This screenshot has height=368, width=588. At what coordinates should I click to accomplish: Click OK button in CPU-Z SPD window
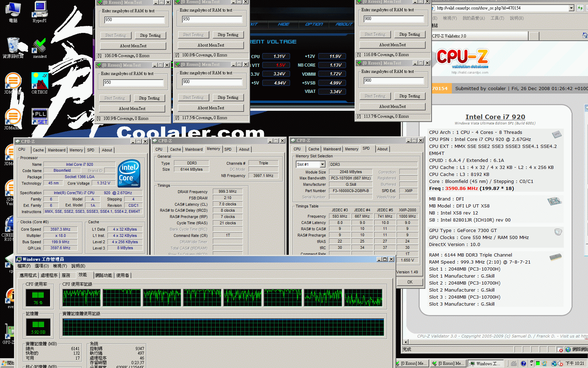[410, 282]
